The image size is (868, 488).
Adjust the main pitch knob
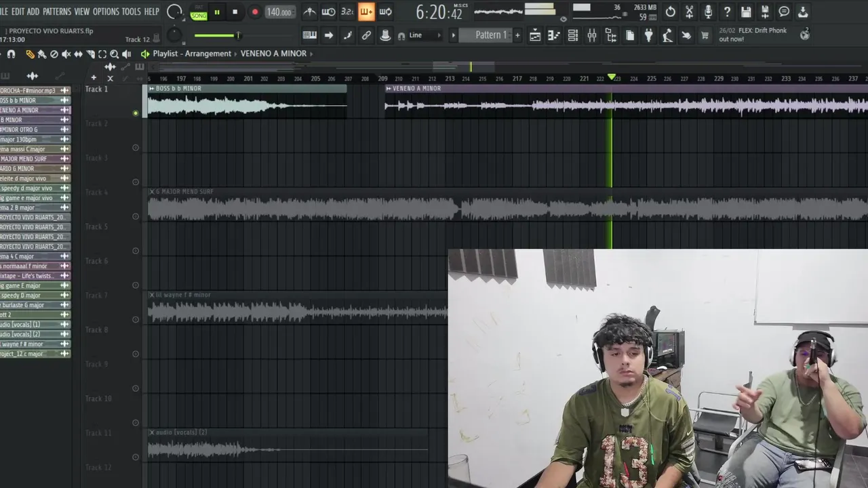pyautogui.click(x=175, y=35)
